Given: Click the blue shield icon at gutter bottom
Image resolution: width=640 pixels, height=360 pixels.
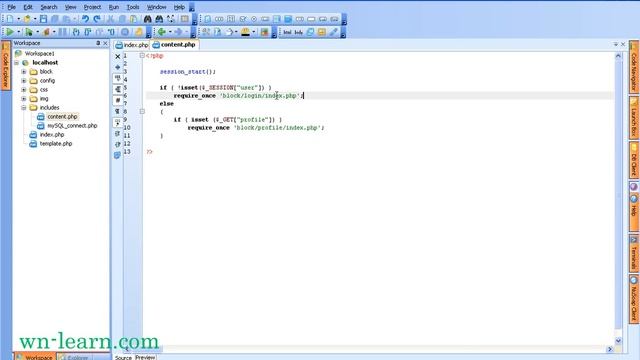Looking at the screenshot, I should [118, 155].
